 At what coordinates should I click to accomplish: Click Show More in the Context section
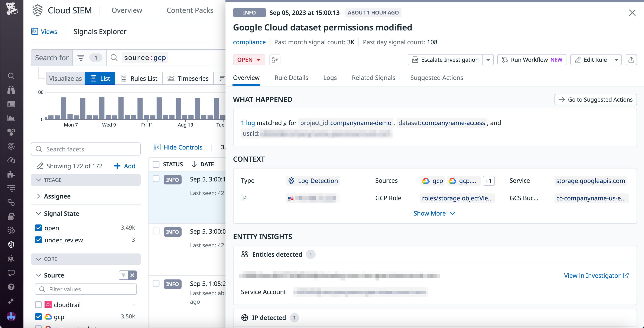pyautogui.click(x=434, y=213)
